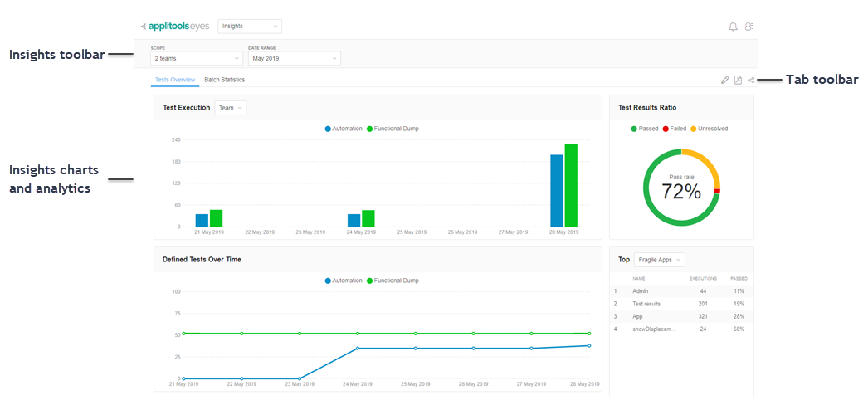Open the user account menu icon
This screenshot has height=410, width=868.
pos(749,27)
